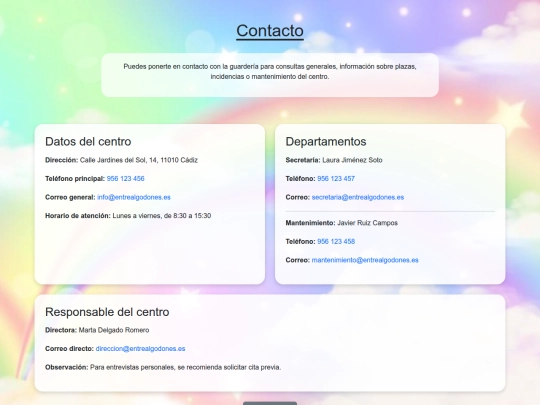Select the name Marta Delgado Romero

(x=114, y=330)
